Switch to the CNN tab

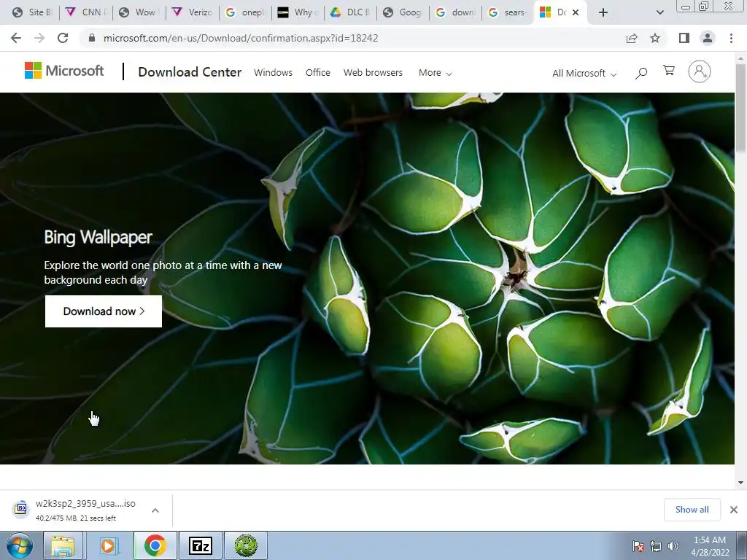(x=86, y=12)
